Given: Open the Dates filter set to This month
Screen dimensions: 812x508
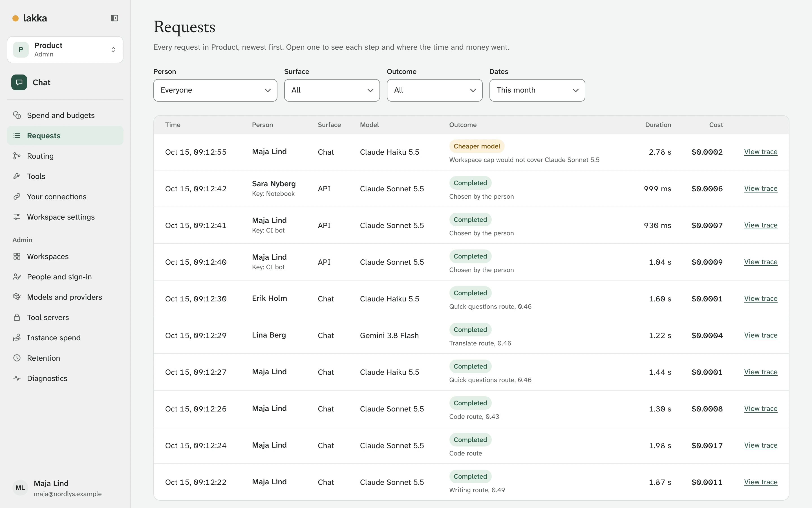Looking at the screenshot, I should [537, 90].
